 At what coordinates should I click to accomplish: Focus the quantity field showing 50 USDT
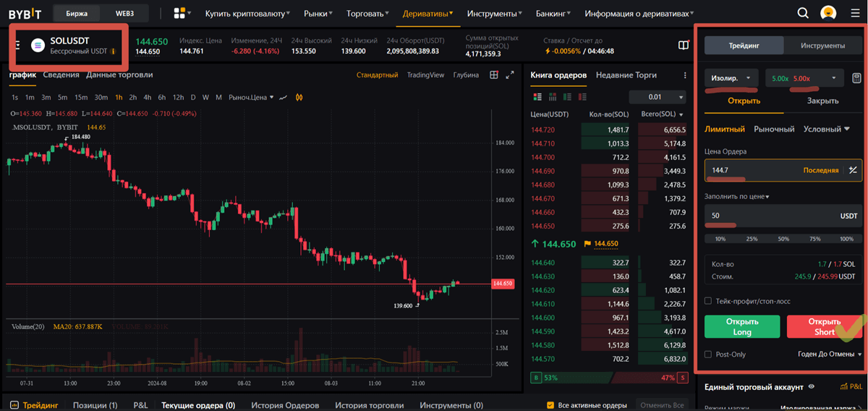(783, 216)
